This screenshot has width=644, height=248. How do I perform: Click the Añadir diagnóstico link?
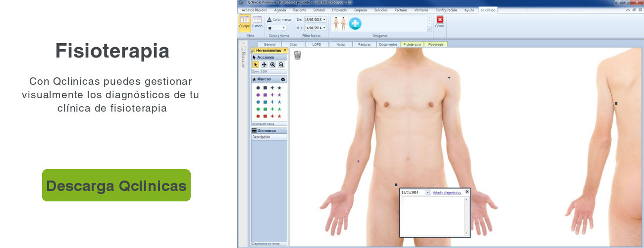pyautogui.click(x=447, y=192)
